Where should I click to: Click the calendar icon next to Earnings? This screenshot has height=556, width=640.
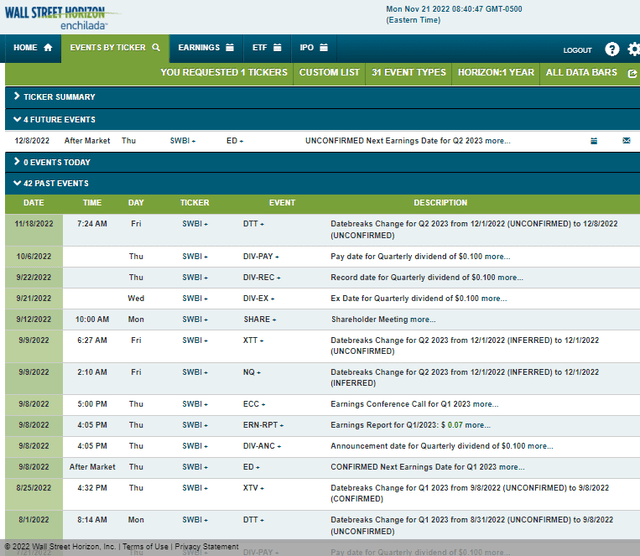(230, 47)
